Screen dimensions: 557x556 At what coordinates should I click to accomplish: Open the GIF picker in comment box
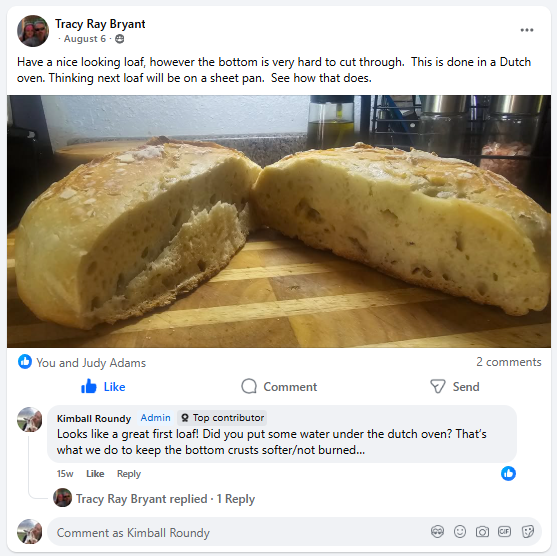pyautogui.click(x=504, y=531)
